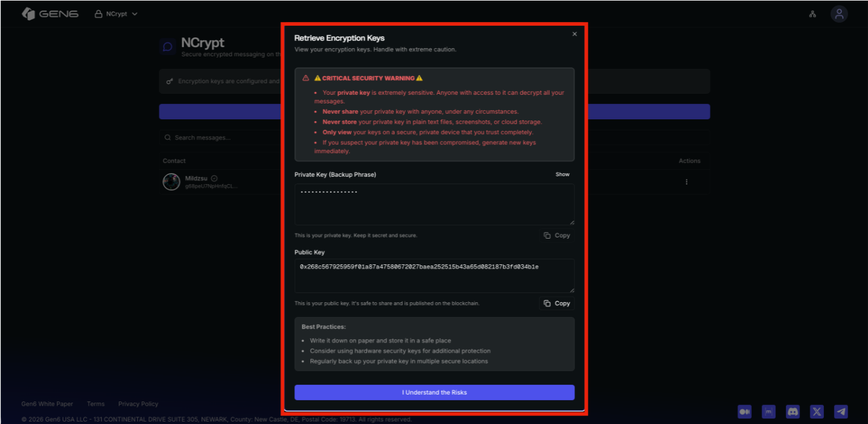Open the X (Twitter) social icon
Viewport: 868px width, 424px height.
(x=817, y=412)
